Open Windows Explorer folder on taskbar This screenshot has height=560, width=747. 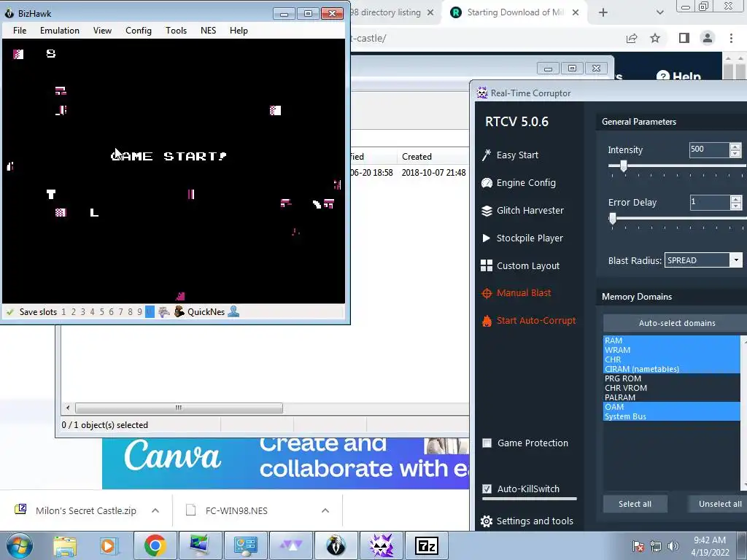(65, 545)
